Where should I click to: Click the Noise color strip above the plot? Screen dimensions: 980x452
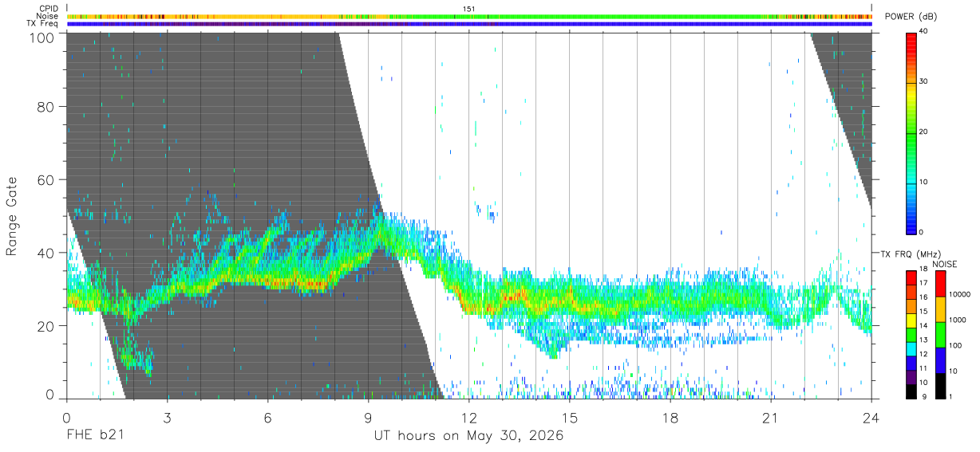coord(469,16)
